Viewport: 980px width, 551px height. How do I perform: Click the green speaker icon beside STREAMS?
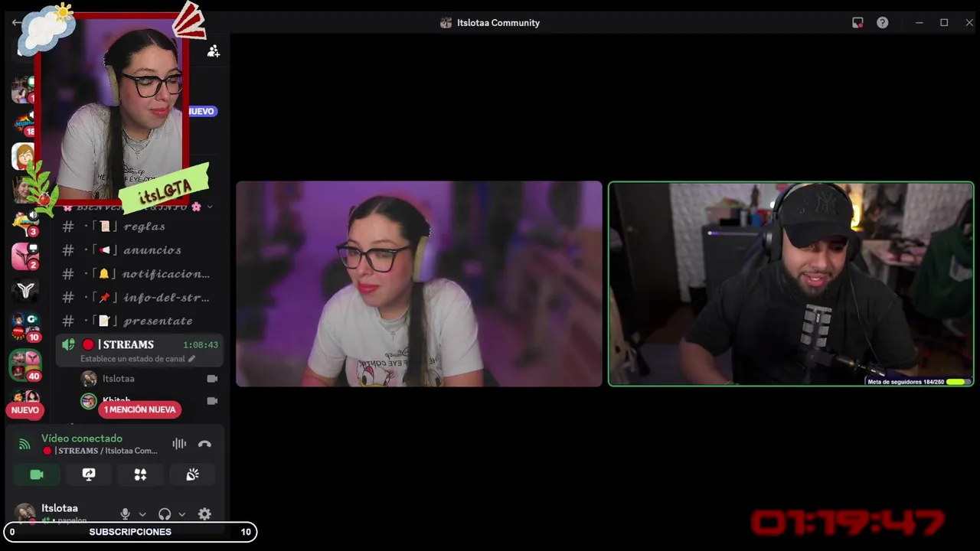[x=68, y=345]
